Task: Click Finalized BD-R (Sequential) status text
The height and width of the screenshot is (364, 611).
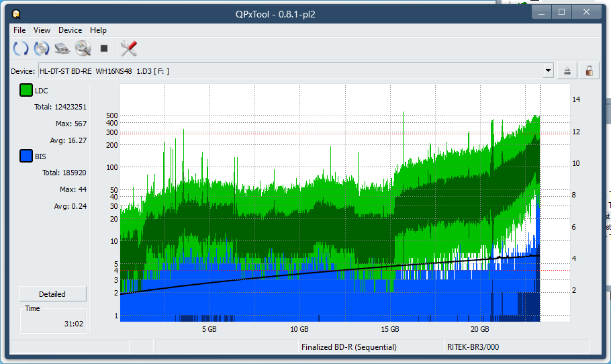Action: pos(348,347)
